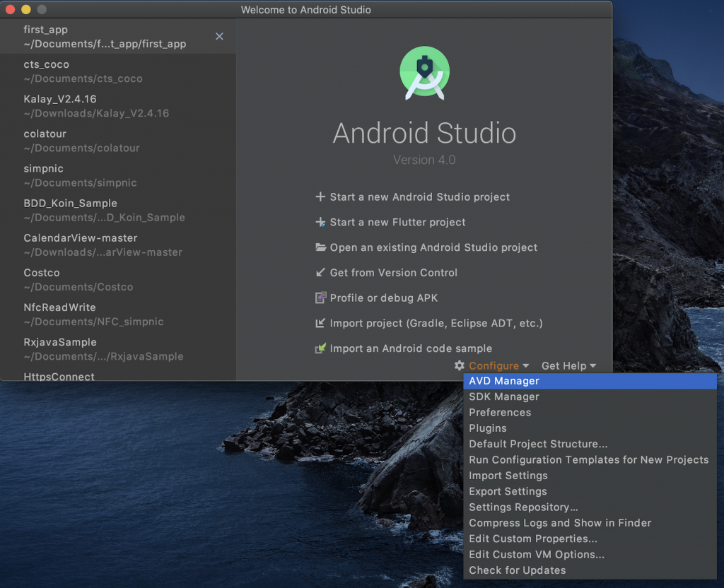Open SDK Manager from the menu
The width and height of the screenshot is (724, 588).
pyautogui.click(x=590, y=396)
